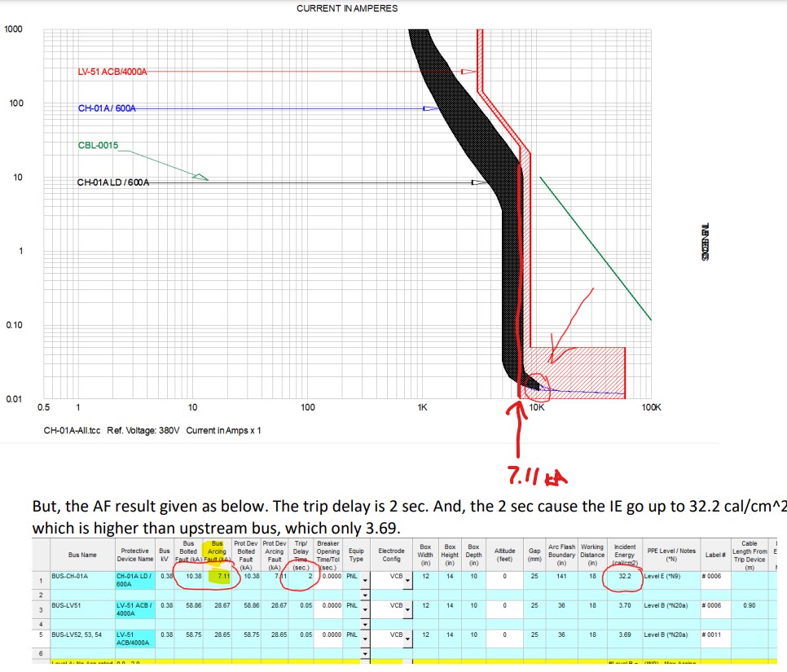Select the CH-01A / 600A curve label
The image size is (787, 672).
[x=107, y=108]
